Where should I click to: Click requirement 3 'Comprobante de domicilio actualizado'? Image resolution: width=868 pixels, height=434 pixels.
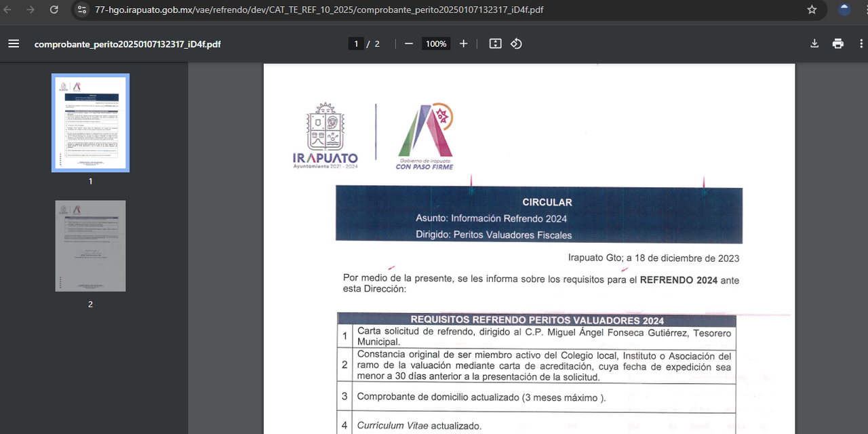tap(481, 397)
